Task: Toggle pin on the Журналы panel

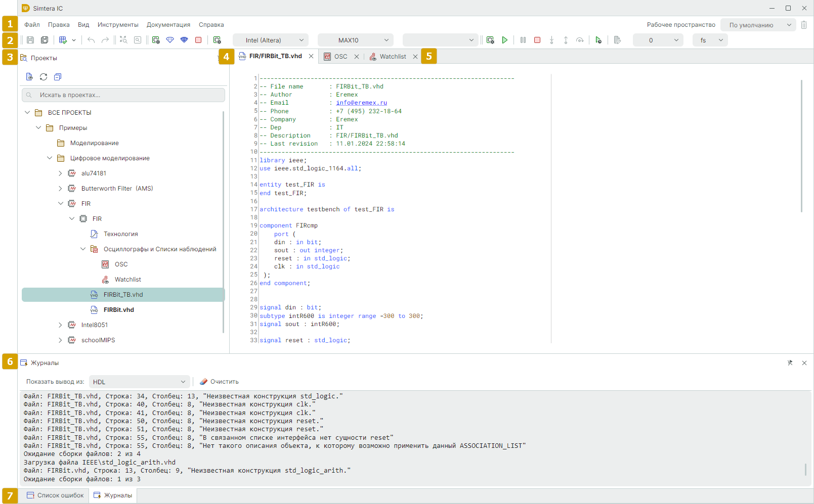Action: pyautogui.click(x=790, y=363)
